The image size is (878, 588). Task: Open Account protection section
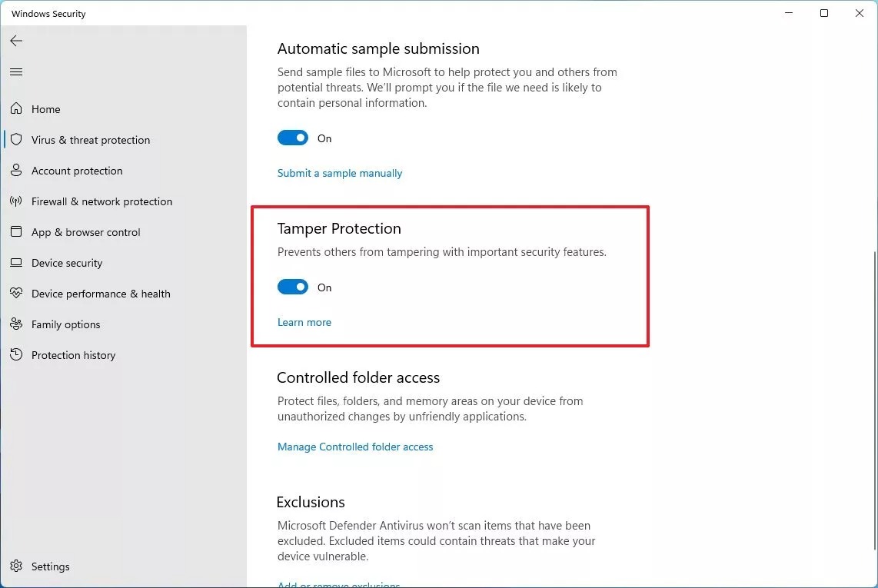pos(123,170)
